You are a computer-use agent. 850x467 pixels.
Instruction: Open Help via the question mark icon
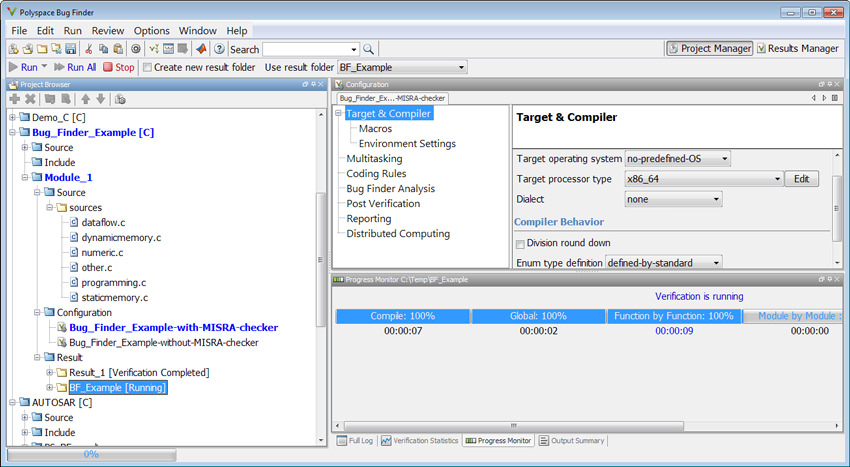coord(219,49)
